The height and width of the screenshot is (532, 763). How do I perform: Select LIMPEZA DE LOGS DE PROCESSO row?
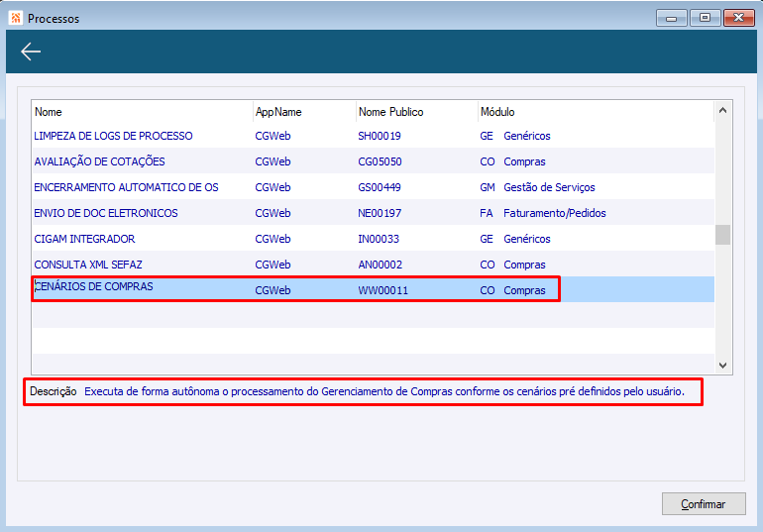click(x=374, y=136)
